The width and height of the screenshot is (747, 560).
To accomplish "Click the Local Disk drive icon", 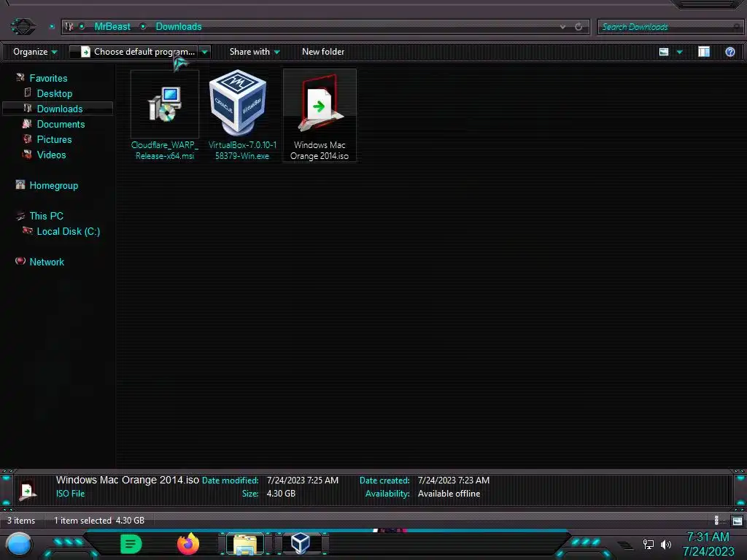I will click(x=28, y=231).
